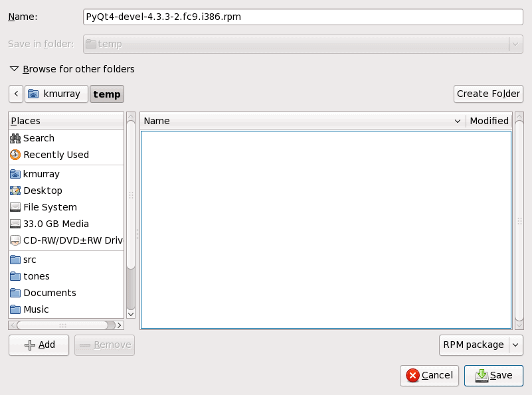Screen dimensions: 532x395
Task: Select the CD-RW/DVD±RW Drive disc icon
Action: [x=16, y=240]
